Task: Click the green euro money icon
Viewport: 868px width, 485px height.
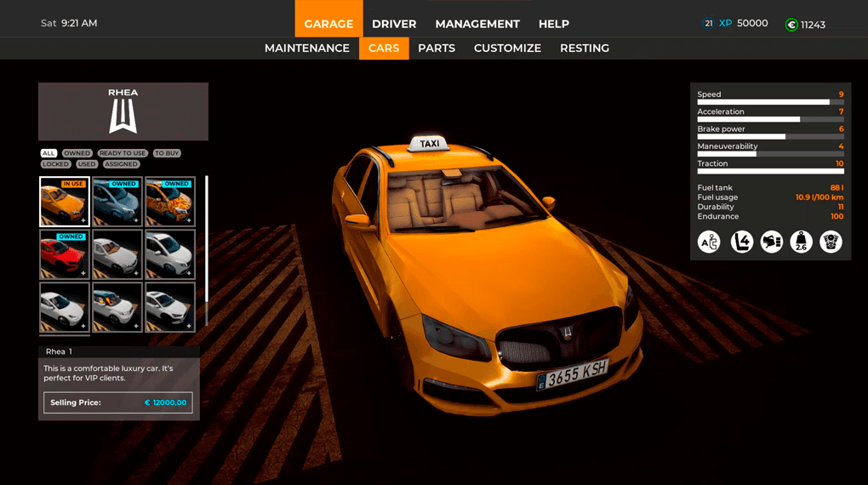Action: click(791, 25)
